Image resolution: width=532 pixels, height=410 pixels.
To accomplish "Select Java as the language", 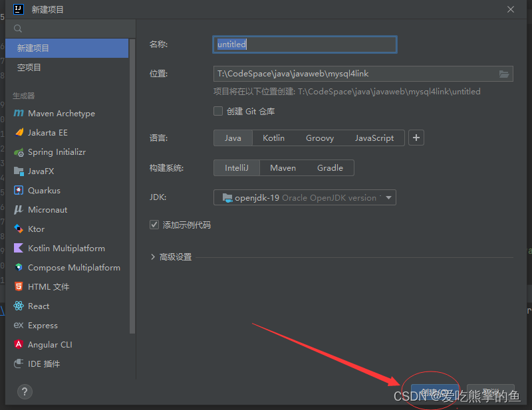I will point(233,138).
